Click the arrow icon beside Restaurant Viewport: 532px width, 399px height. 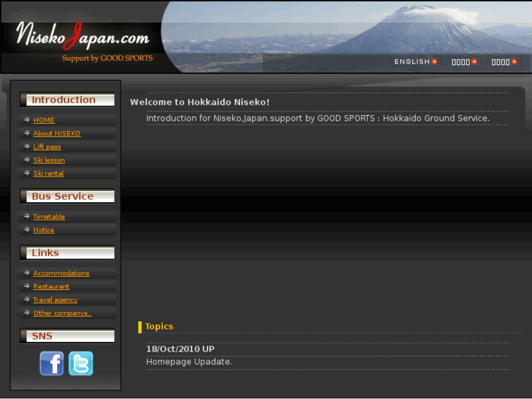pos(27,286)
